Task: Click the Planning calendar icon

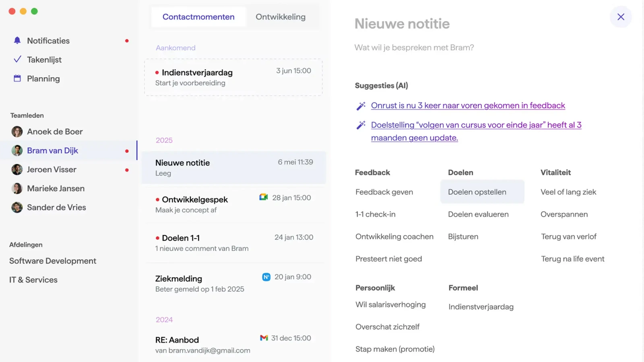Action: point(17,78)
